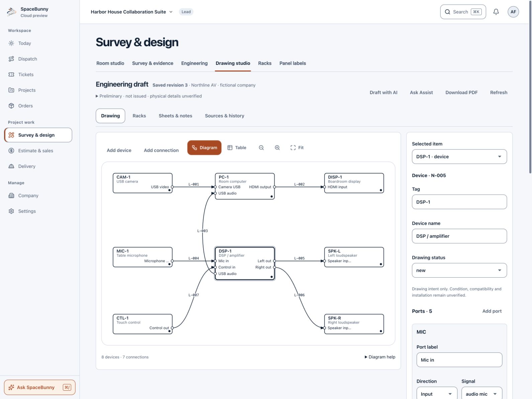The image size is (532, 399).
Task: Click the magnifier icon in Search
Action: [447, 12]
